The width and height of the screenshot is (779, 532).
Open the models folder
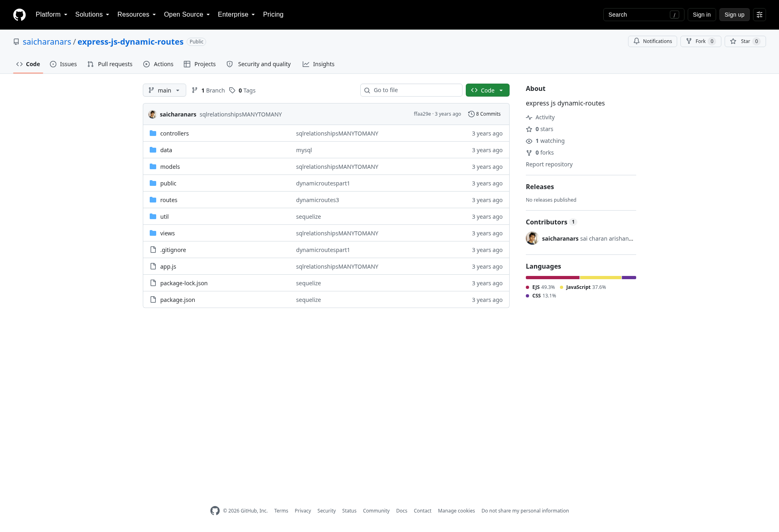(170, 167)
